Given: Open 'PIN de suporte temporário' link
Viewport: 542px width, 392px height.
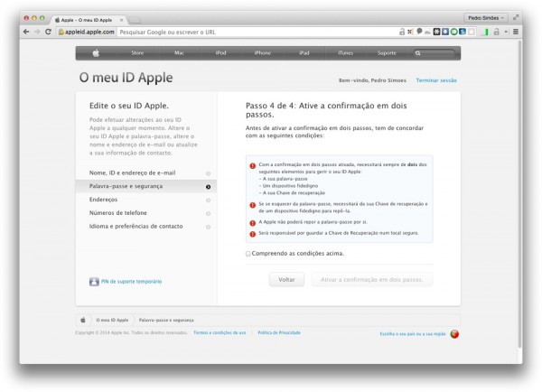Looking at the screenshot, I should 131,282.
